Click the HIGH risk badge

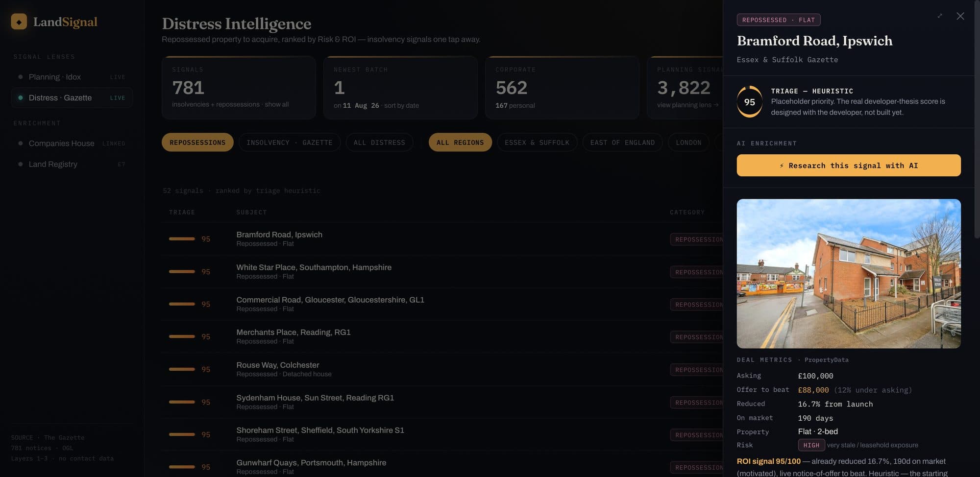coord(811,445)
